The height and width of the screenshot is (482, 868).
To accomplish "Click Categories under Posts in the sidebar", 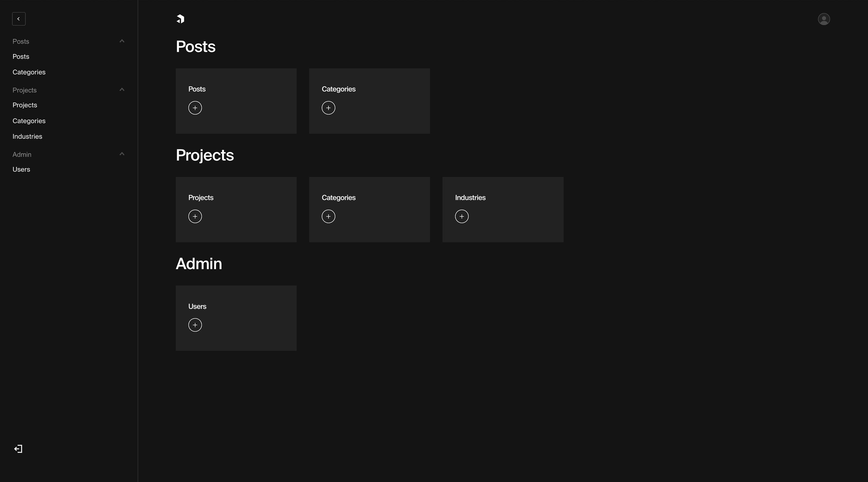I will (x=29, y=72).
